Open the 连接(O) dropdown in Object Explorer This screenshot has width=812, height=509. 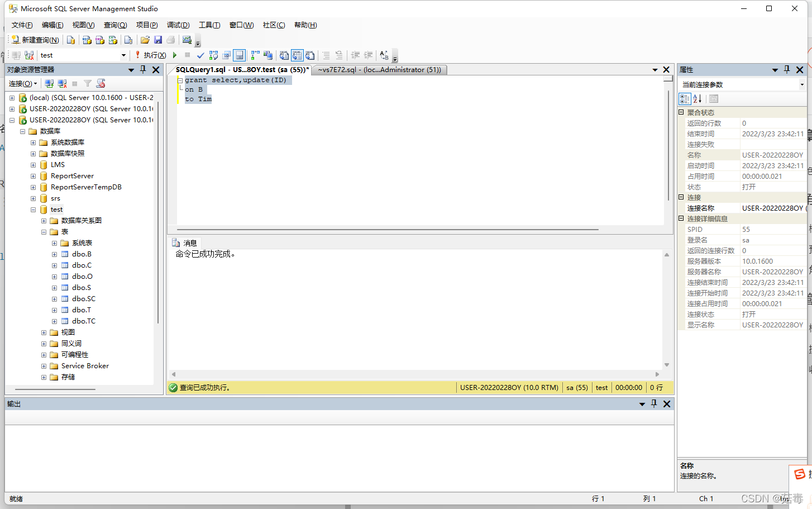(x=23, y=83)
